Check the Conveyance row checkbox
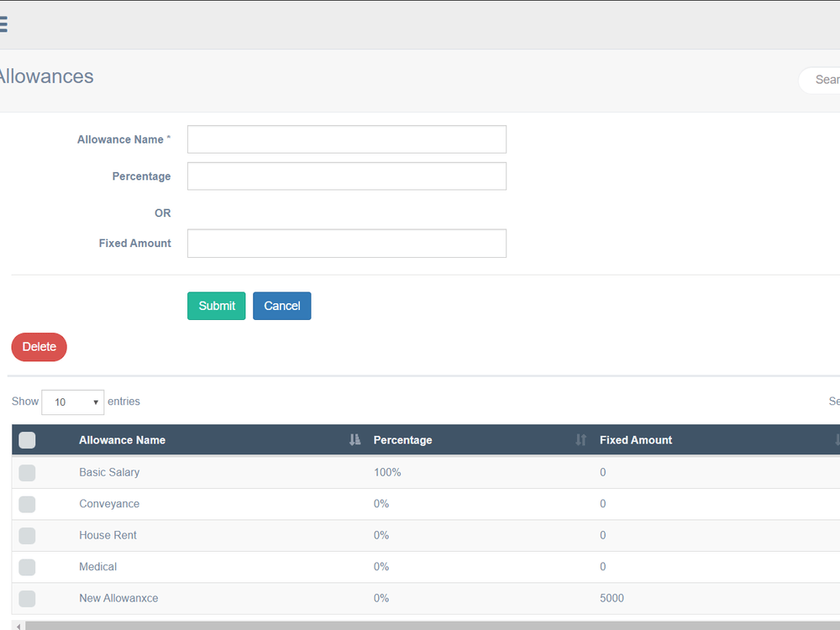The width and height of the screenshot is (840, 630). [27, 504]
